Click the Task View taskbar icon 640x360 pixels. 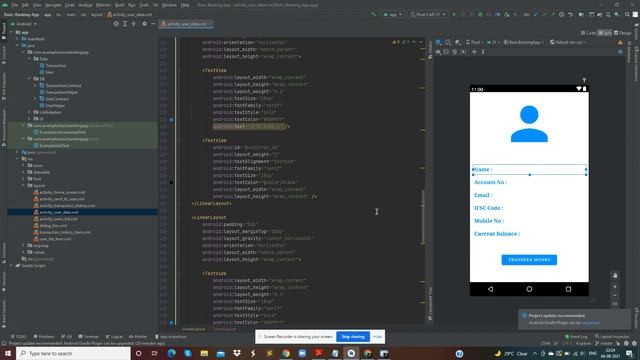pyautogui.click(x=155, y=353)
